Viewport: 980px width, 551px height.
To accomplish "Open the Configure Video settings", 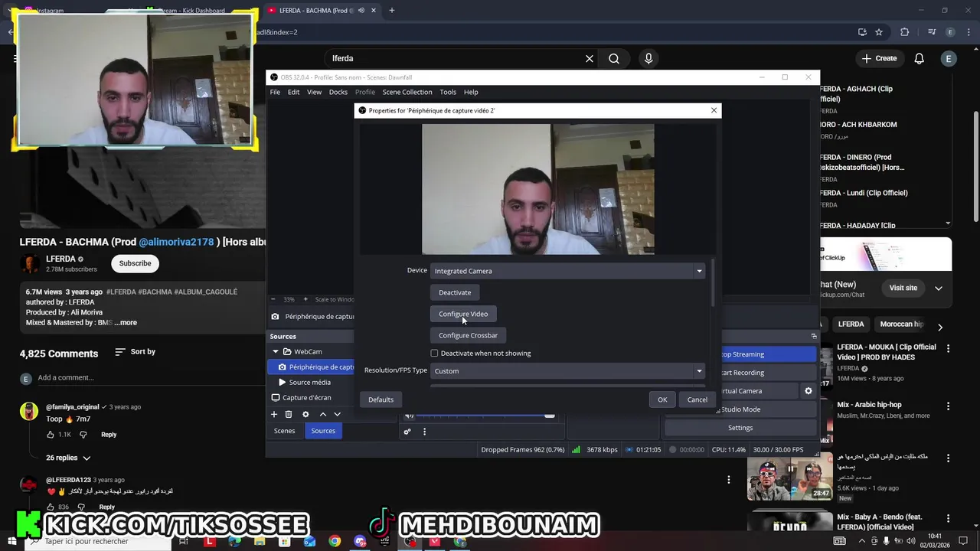I will (463, 314).
